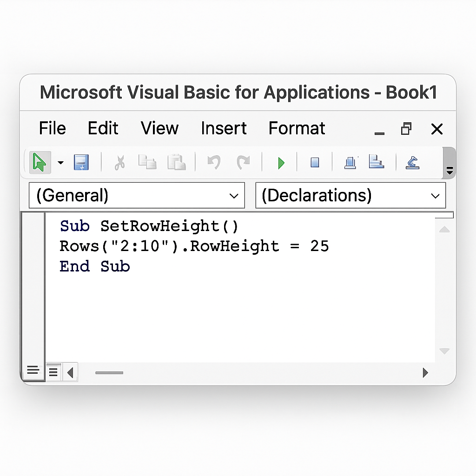Open the Format menu
This screenshot has width=476, height=476.
(x=297, y=128)
